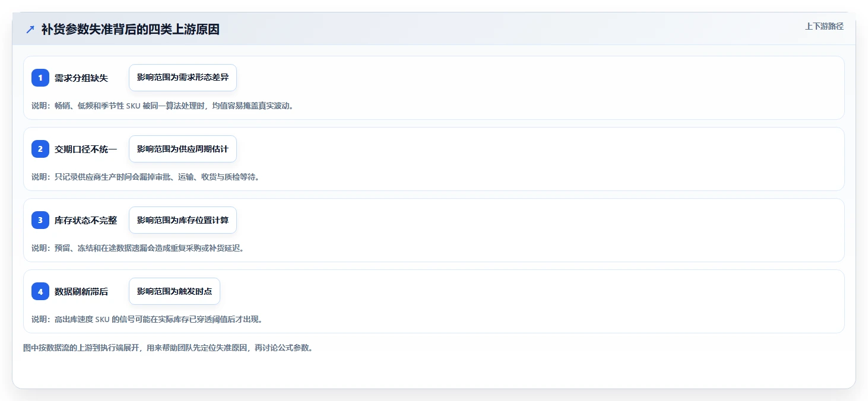Select the 库存状态不完整 heading
This screenshot has height=401, width=868.
[85, 220]
